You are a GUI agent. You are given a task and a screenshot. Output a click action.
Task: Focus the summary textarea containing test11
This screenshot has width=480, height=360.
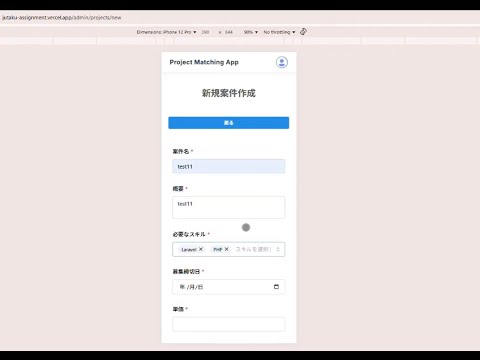(x=229, y=207)
